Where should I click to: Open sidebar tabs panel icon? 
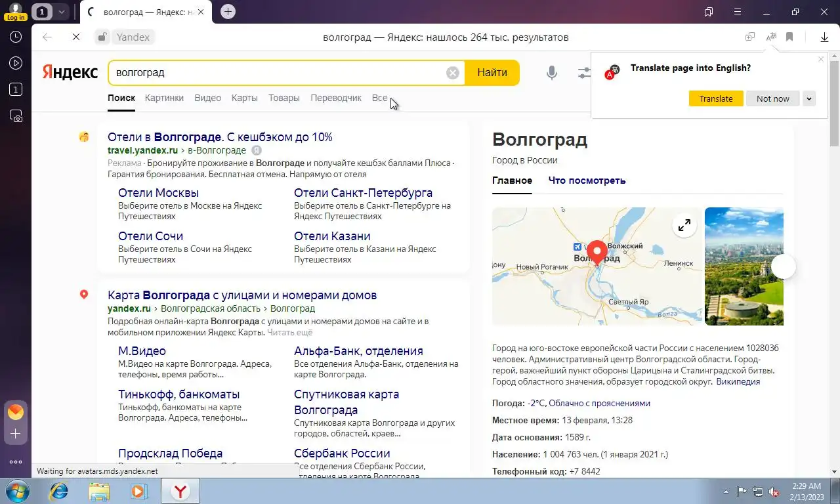point(16,90)
